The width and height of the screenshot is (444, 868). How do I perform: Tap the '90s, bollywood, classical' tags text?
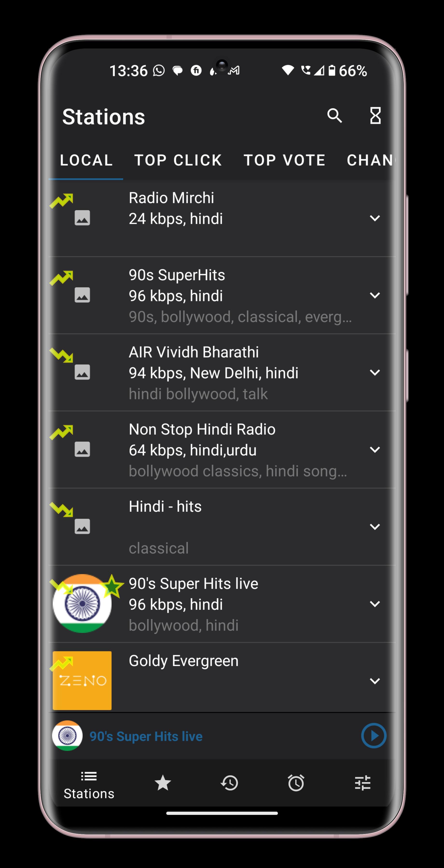coord(240,317)
